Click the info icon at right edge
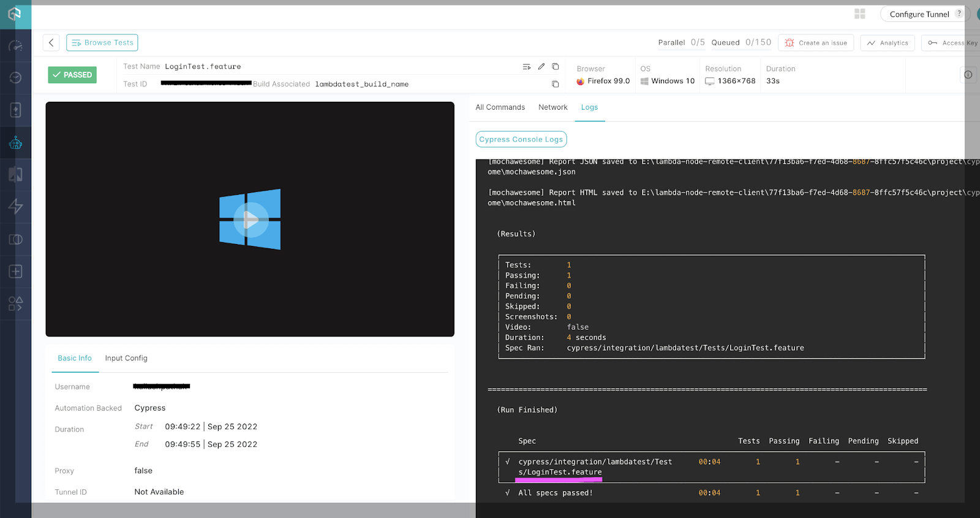This screenshot has height=518, width=980. (968, 75)
